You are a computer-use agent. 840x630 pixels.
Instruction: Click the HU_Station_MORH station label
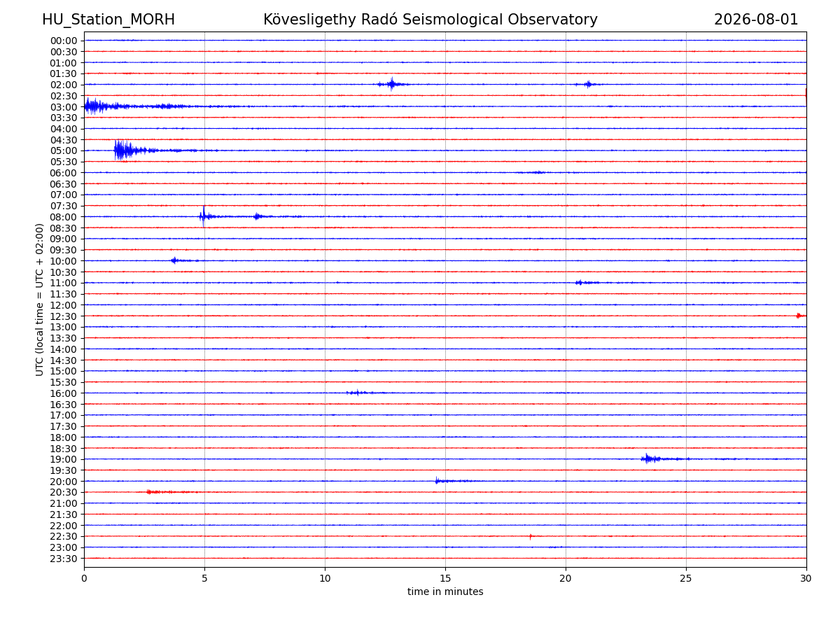[x=108, y=20]
